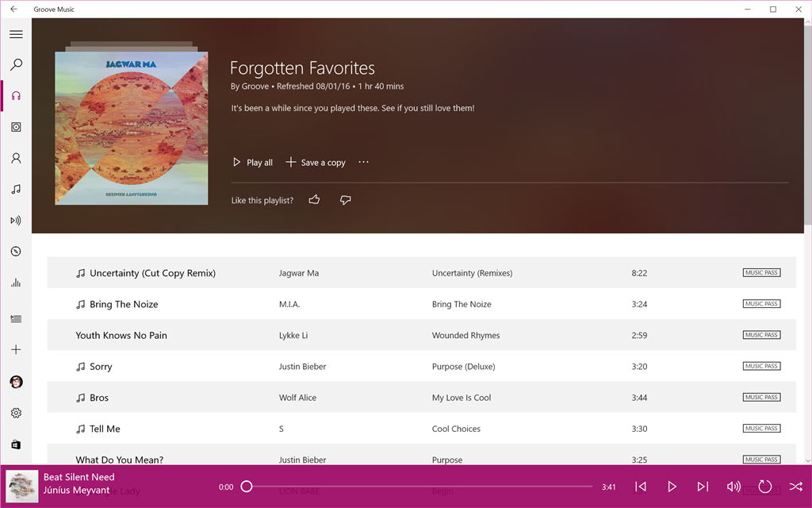Click Beat Silent Need now playing title
Viewport: 812px width, 508px height.
[79, 477]
